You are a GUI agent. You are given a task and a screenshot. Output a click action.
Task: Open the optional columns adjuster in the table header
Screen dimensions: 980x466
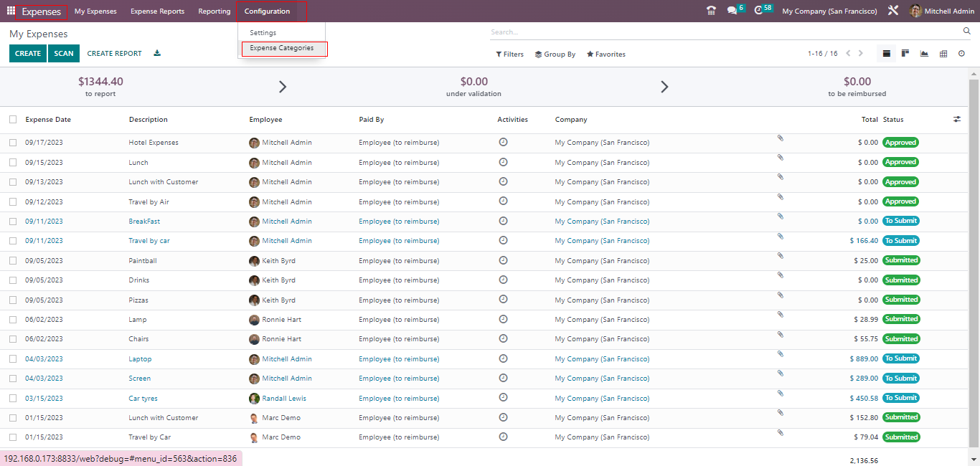coord(957,120)
